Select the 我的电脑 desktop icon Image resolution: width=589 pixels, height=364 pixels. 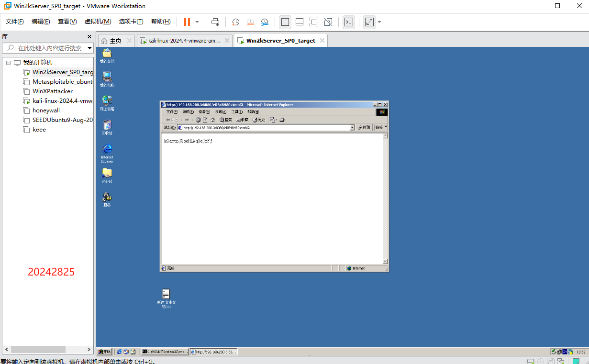(x=107, y=79)
